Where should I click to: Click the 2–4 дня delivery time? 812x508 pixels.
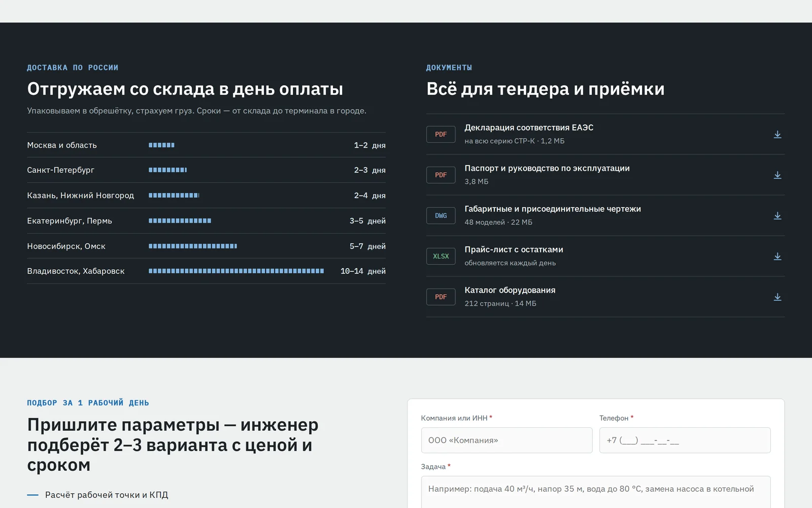(x=369, y=196)
